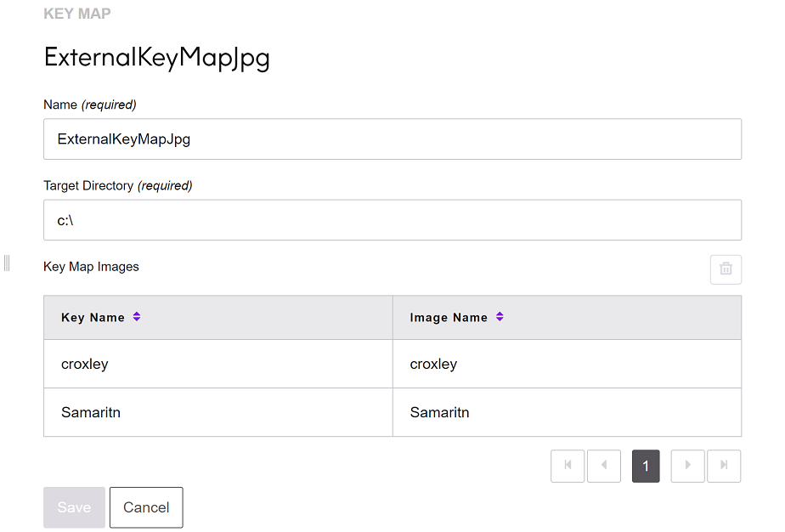785x532 pixels.
Task: Select page 1 in the pagination
Action: [x=646, y=466]
